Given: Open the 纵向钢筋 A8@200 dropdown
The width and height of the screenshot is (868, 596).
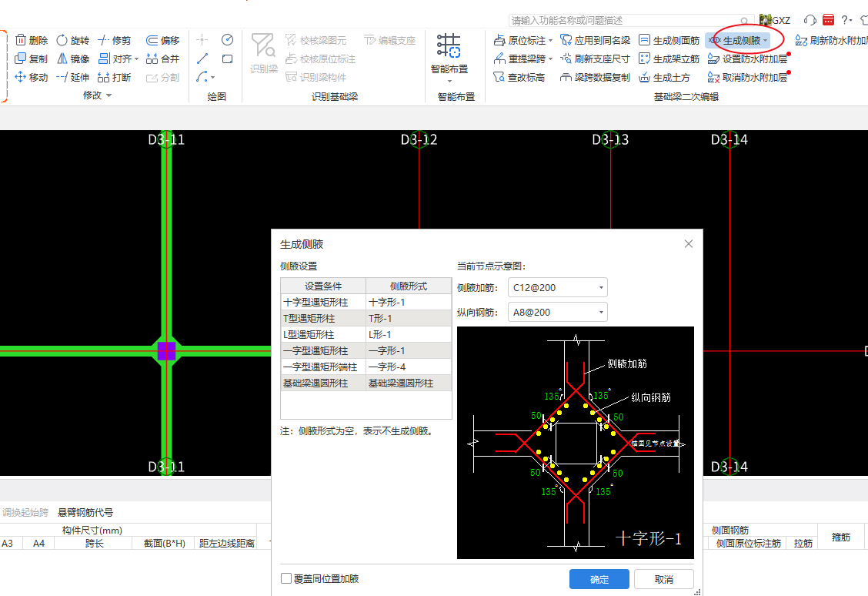Looking at the screenshot, I should tap(557, 313).
